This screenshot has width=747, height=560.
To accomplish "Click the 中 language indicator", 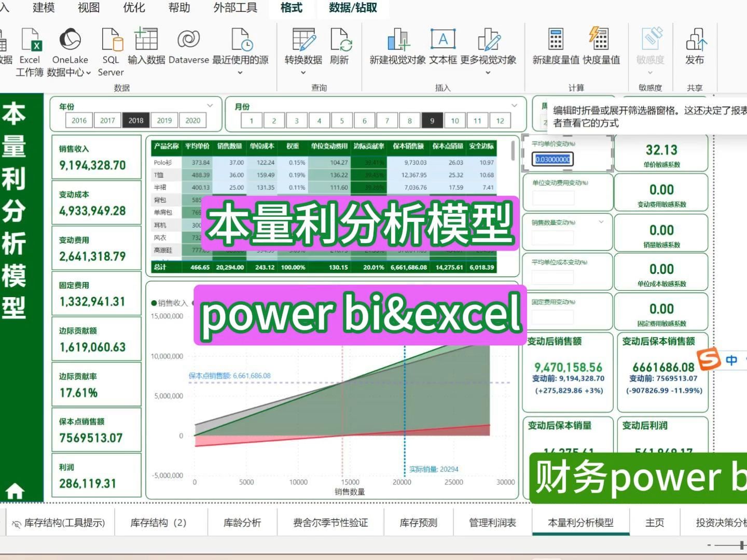I will pyautogui.click(x=731, y=360).
